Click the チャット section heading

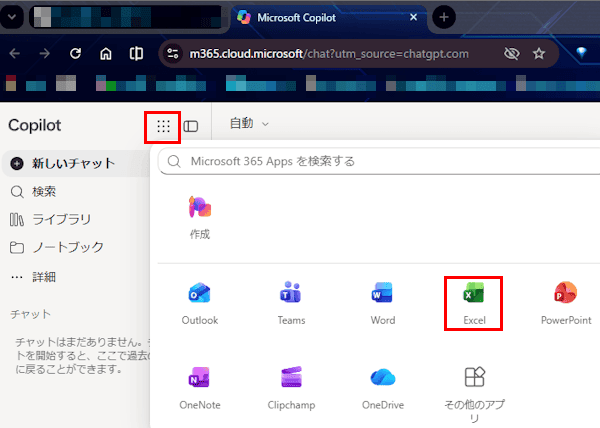(x=30, y=314)
